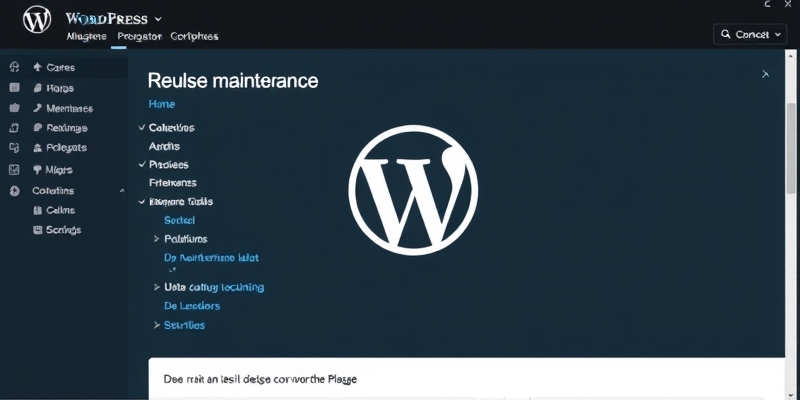Click the icon next to Scnings submenu item
Image resolution: width=800 pixels, height=400 pixels.
pyautogui.click(x=37, y=230)
